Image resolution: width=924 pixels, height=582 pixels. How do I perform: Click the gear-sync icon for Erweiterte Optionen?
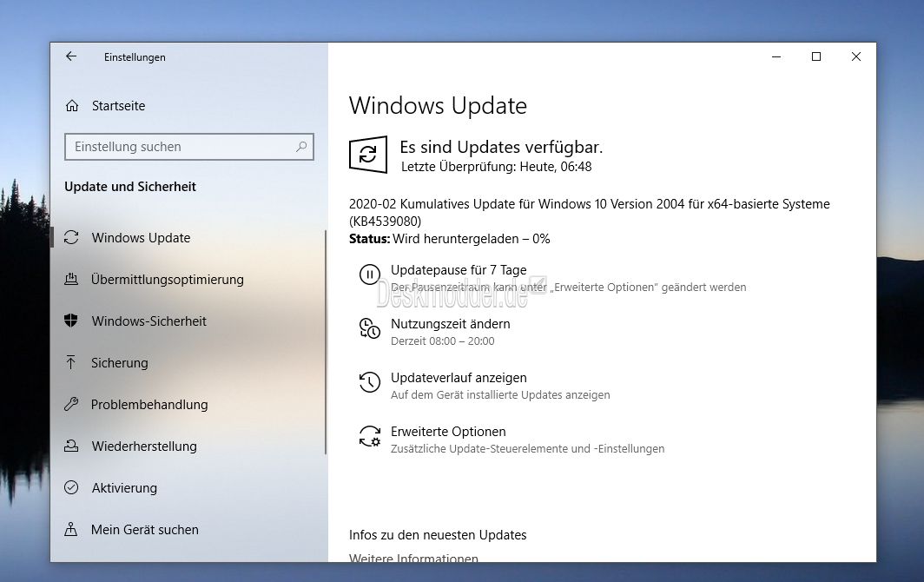click(x=369, y=436)
